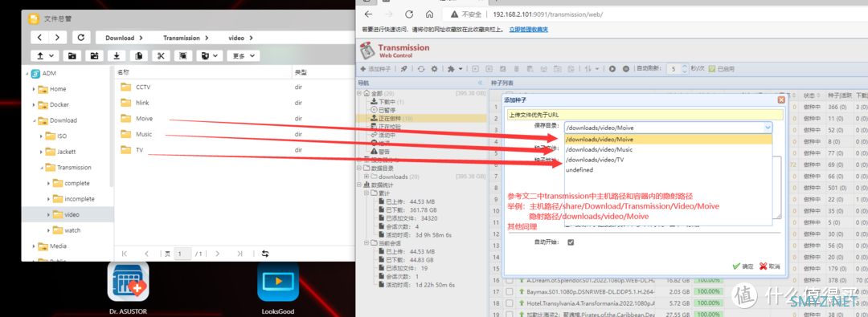This screenshot has height=317, width=868.
Task: Check row 18 Hotel.Transylvania torrent checkbox
Action: tap(510, 303)
